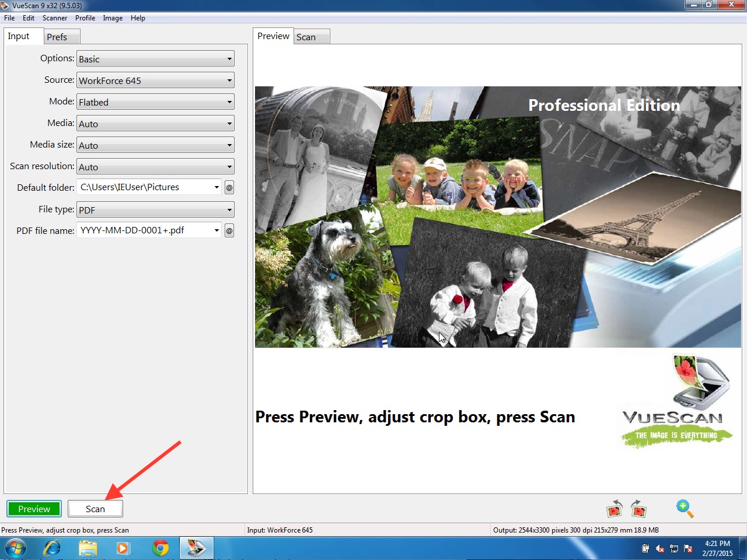Switch to the Prefs tab

[x=57, y=37]
